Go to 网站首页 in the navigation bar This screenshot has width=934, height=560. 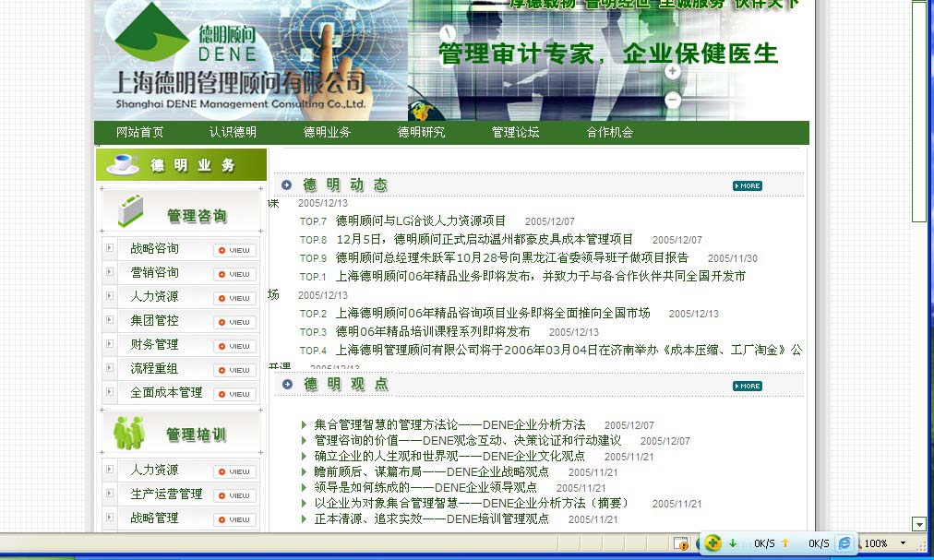[x=139, y=132]
